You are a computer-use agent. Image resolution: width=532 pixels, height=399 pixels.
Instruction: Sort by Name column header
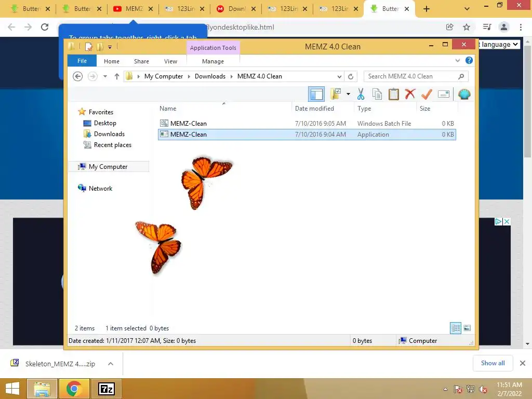[224, 108]
